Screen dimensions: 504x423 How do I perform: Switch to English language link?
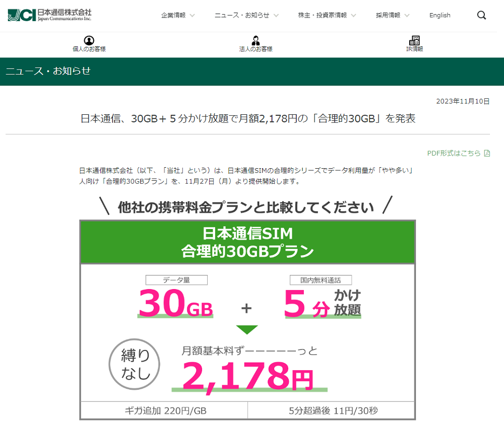(439, 16)
